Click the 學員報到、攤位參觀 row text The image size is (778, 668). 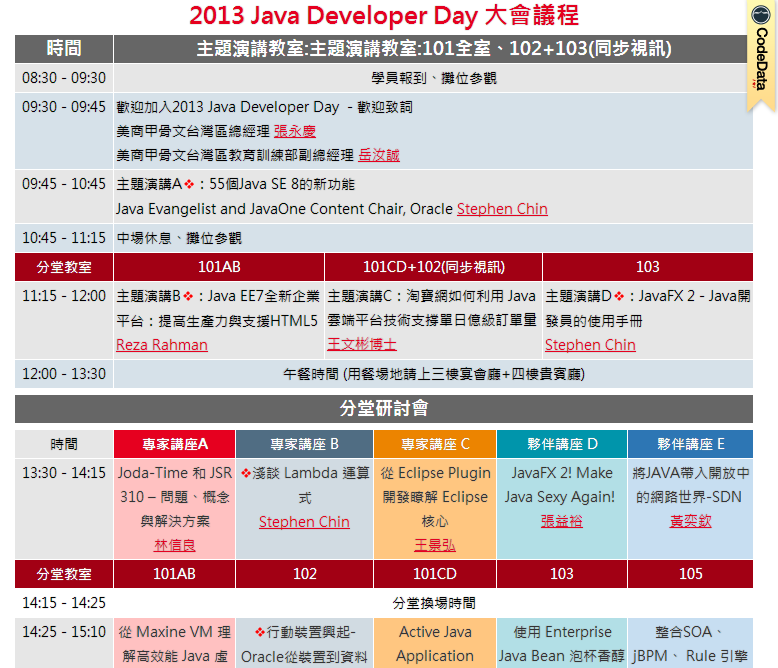434,78
